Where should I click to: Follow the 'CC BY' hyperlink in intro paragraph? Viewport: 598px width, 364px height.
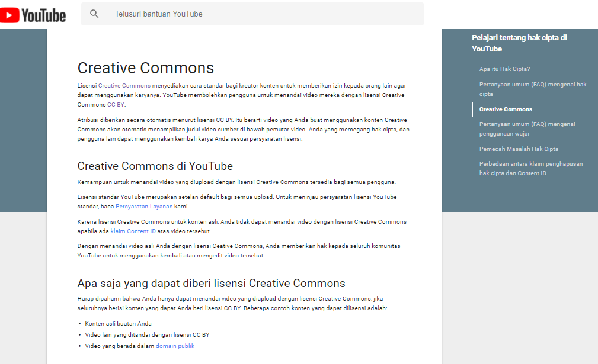tap(116, 105)
